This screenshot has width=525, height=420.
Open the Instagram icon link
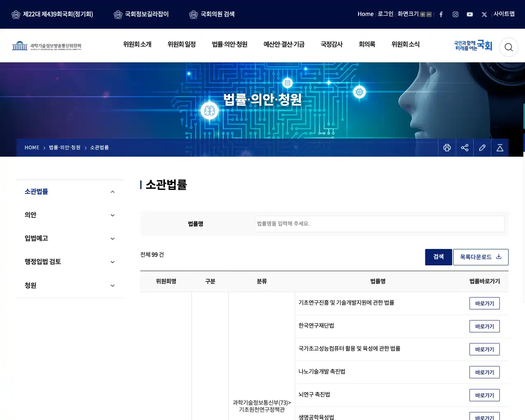[455, 14]
